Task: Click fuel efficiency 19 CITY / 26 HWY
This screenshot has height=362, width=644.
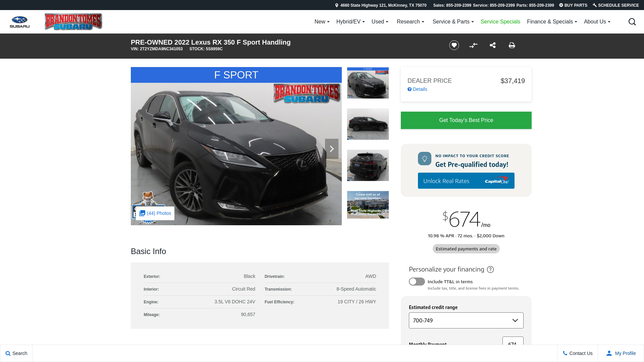Action: 357,302
